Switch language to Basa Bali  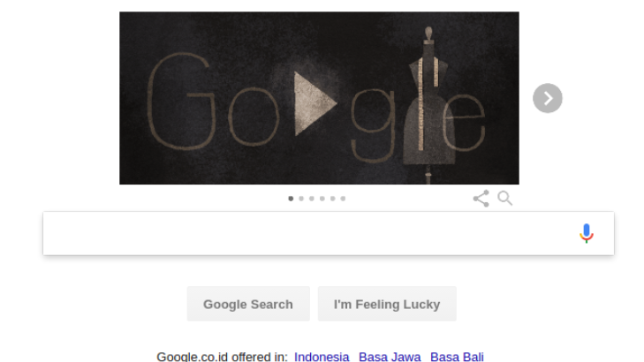(x=457, y=357)
